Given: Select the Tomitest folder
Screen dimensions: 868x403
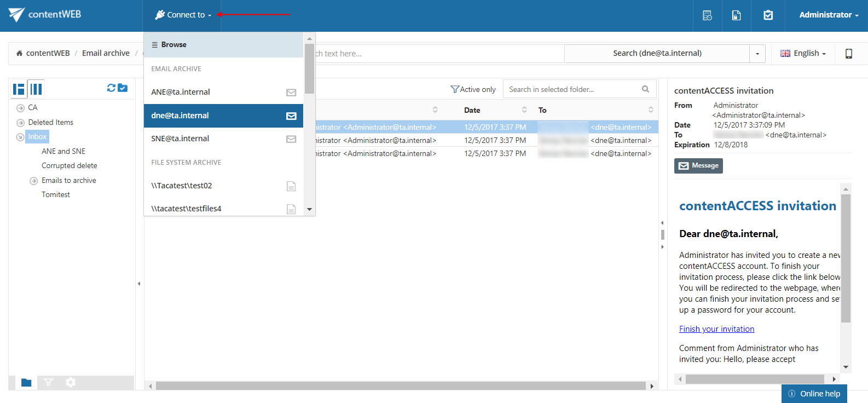Looking at the screenshot, I should [56, 195].
